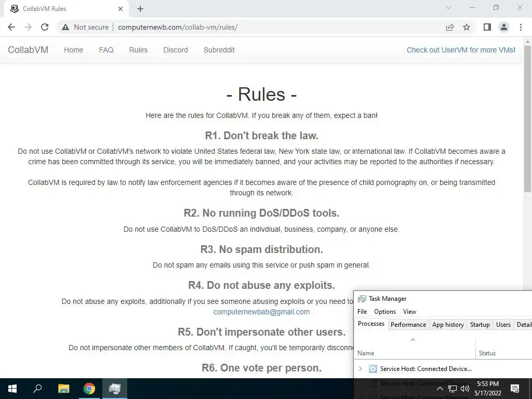Click Check out UserVM for more VMs
Viewport: 532px width, 399px height.
pos(461,50)
